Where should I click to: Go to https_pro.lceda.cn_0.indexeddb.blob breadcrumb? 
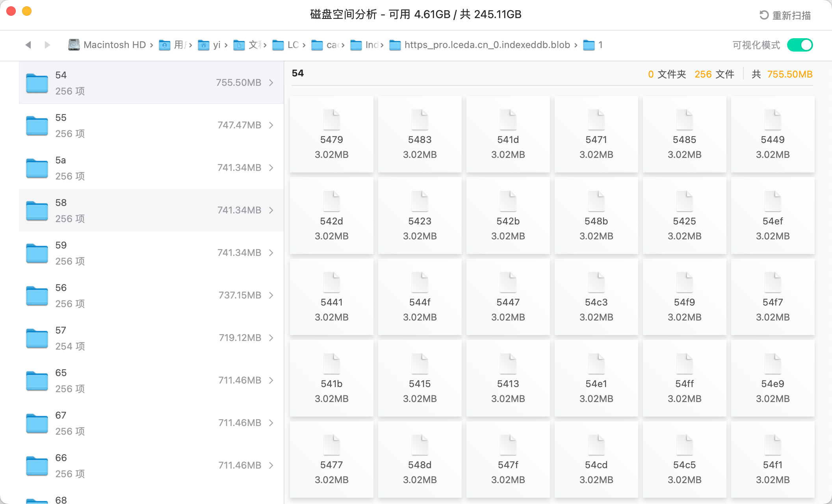point(487,45)
